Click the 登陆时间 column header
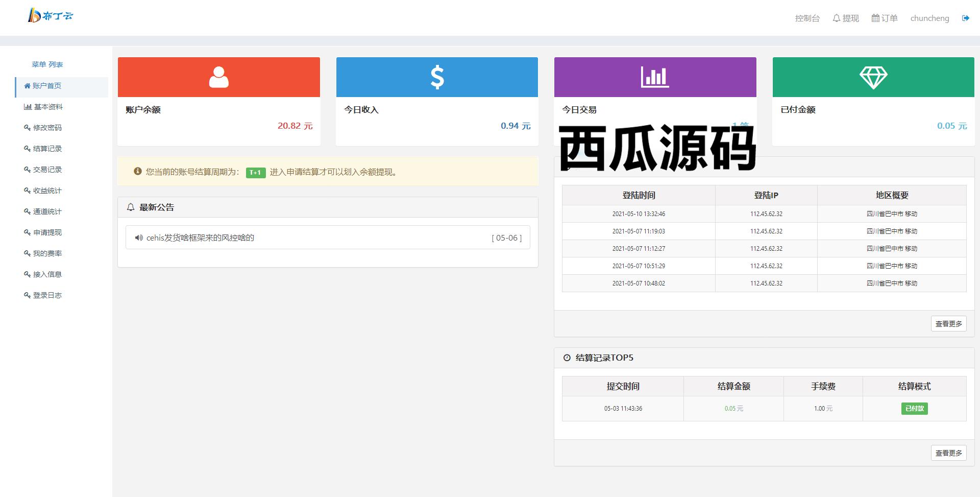This screenshot has height=497, width=980. (639, 195)
